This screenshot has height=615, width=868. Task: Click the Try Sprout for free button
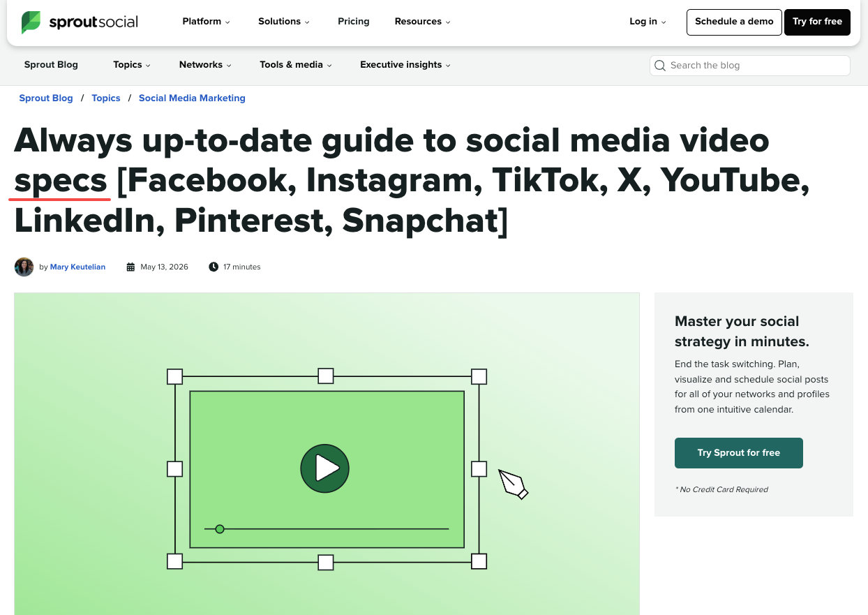pyautogui.click(x=739, y=453)
